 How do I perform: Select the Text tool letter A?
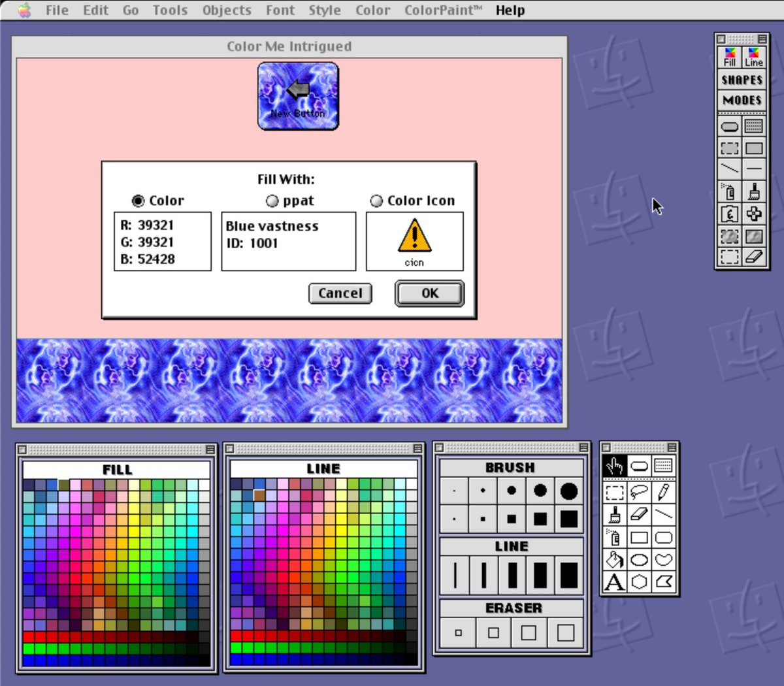(614, 581)
